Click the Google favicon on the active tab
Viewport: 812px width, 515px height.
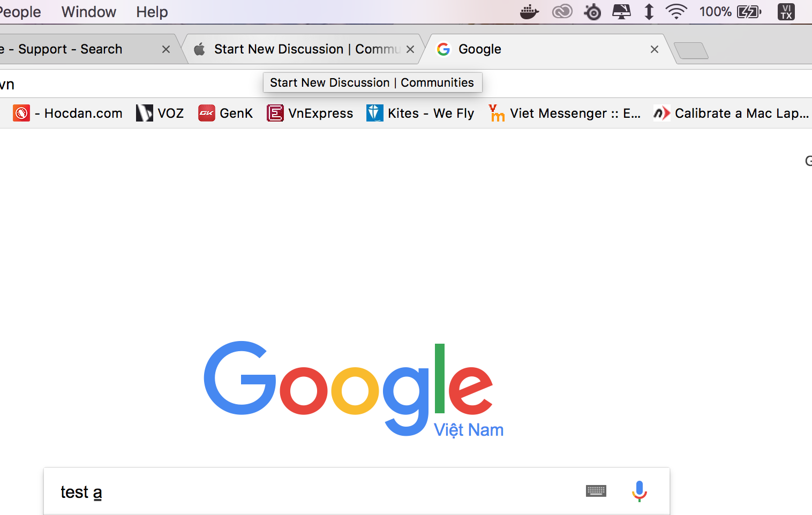443,49
